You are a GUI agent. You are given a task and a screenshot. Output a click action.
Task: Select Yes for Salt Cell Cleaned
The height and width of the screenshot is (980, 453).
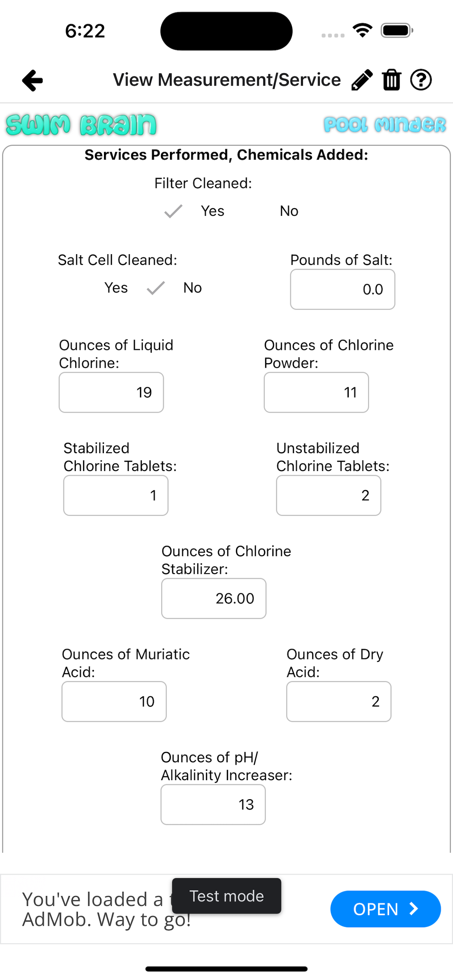pyautogui.click(x=116, y=288)
